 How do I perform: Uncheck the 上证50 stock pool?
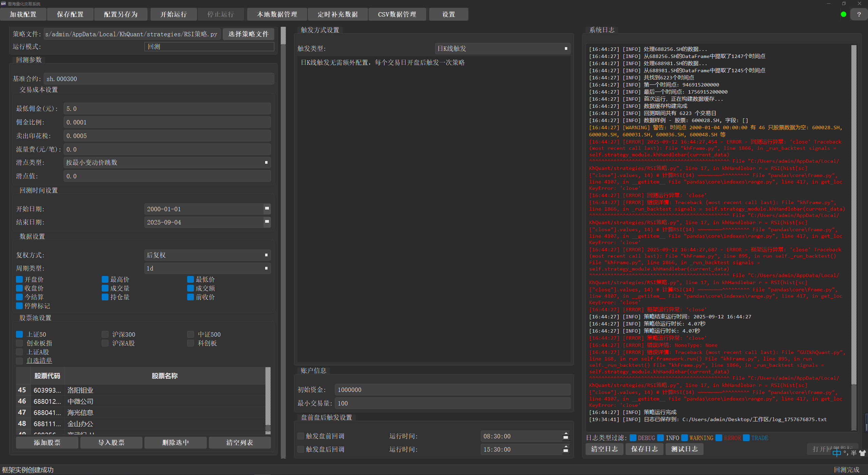(x=19, y=334)
